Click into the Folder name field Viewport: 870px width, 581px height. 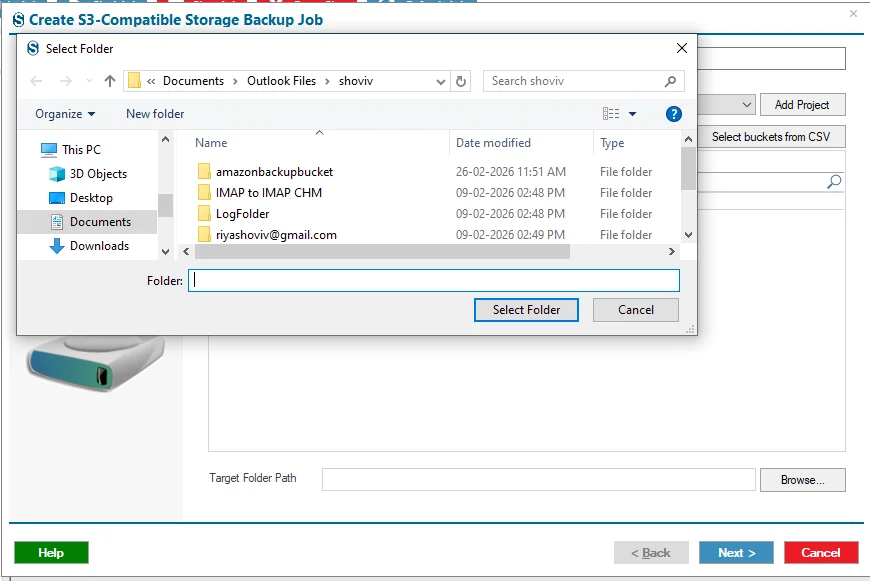pos(433,280)
